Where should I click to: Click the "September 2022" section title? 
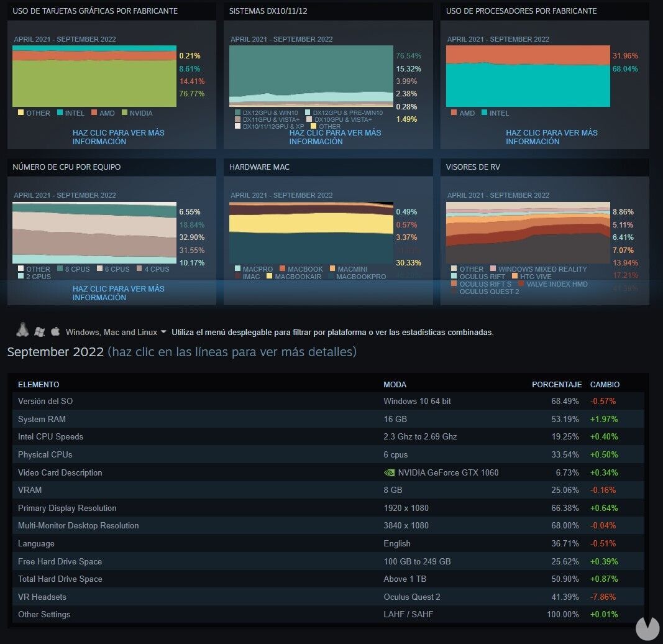[55, 352]
